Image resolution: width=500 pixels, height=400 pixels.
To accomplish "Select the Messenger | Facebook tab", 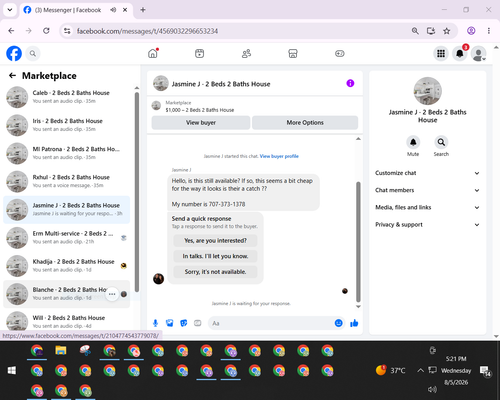I will click(x=76, y=10).
